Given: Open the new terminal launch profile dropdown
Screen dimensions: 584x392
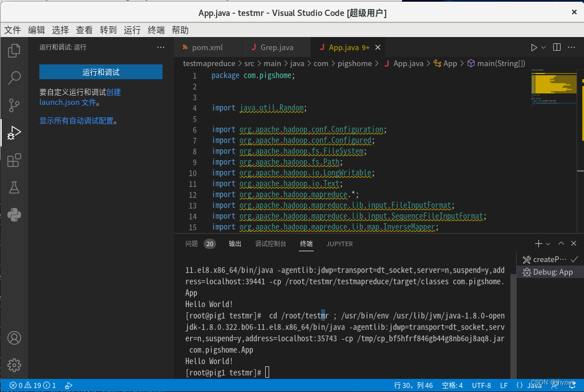Looking at the screenshot, I should pyautogui.click(x=548, y=244).
